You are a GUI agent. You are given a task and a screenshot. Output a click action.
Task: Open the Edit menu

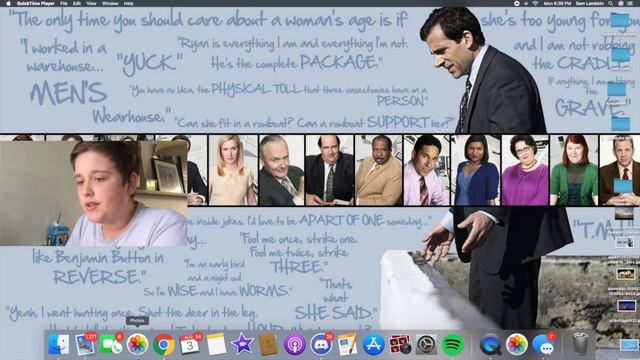[77, 3]
